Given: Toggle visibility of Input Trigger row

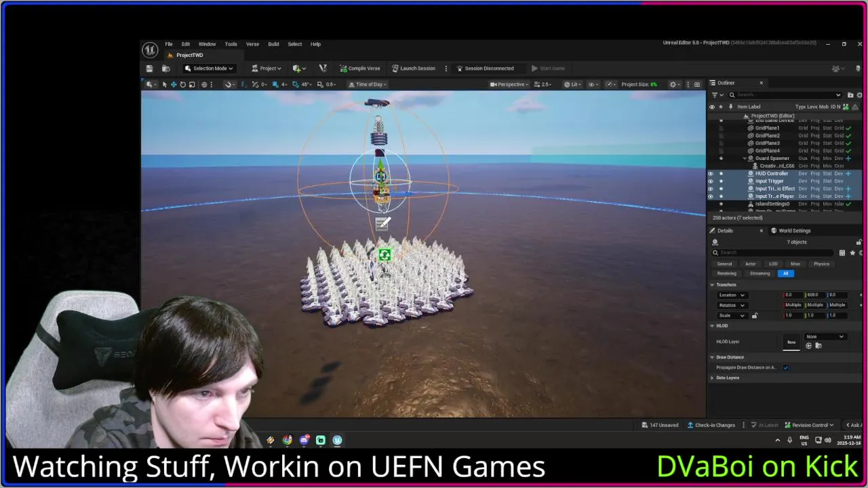Looking at the screenshot, I should pos(711,181).
